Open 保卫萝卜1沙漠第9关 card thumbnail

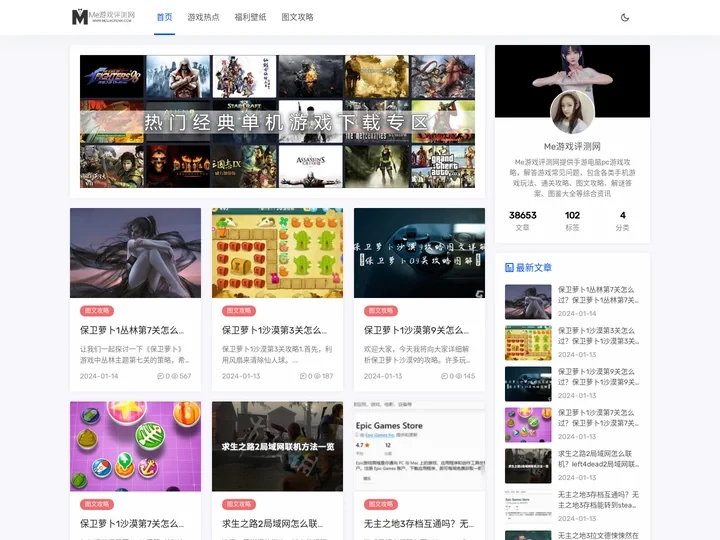[419, 253]
